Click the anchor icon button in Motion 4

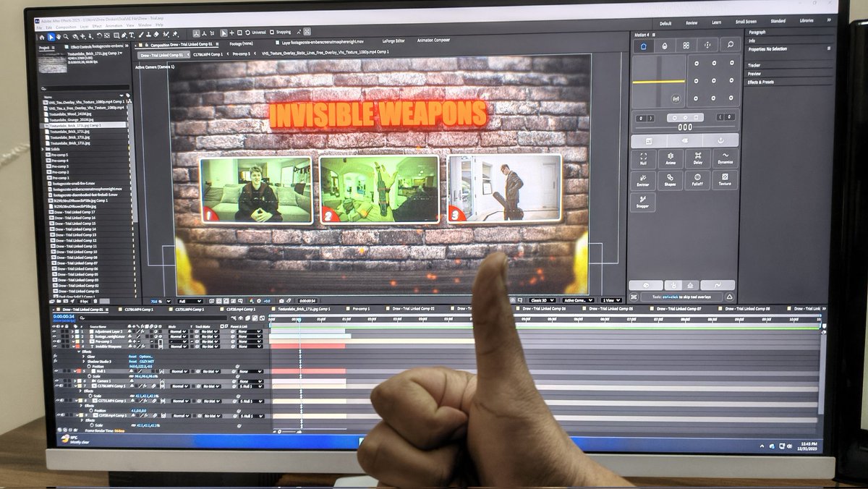pos(720,140)
